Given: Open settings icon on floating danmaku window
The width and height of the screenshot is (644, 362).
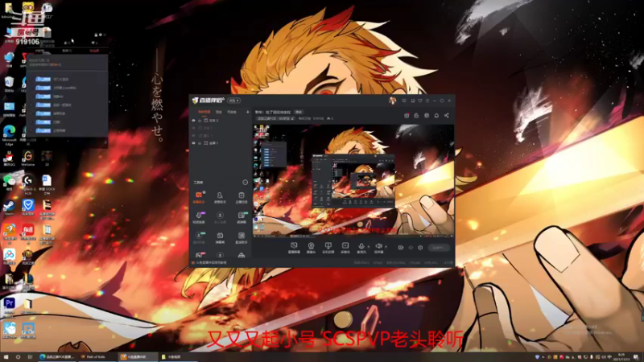Looking at the screenshot, I should [100, 35].
